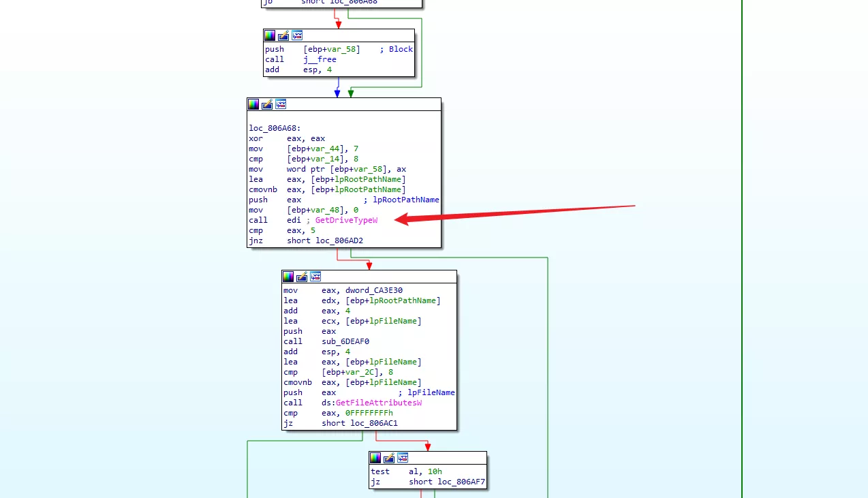This screenshot has height=498, width=868.
Task: Click the group nodes icon on loc_806A68 block
Action: point(281,104)
